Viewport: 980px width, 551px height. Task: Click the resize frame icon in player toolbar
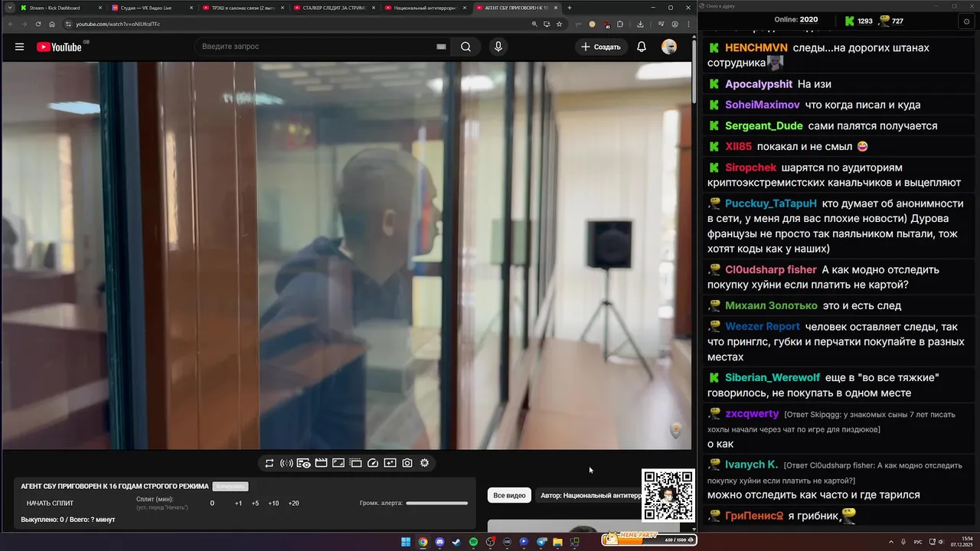338,463
